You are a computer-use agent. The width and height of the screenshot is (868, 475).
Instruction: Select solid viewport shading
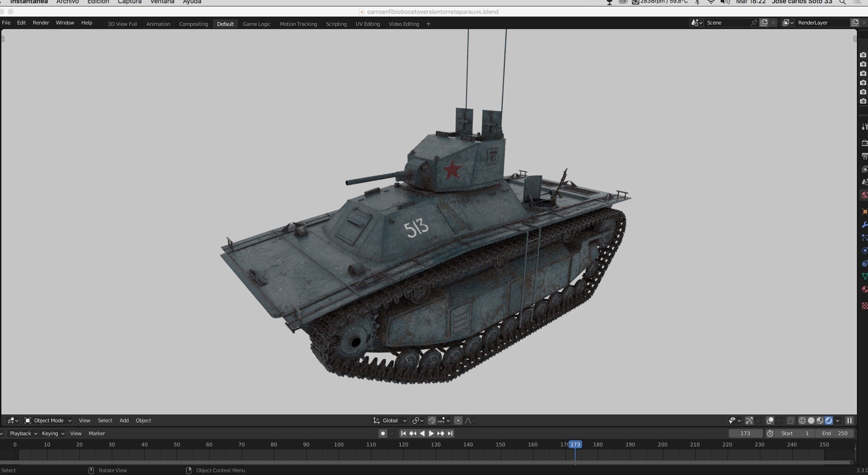(811, 420)
